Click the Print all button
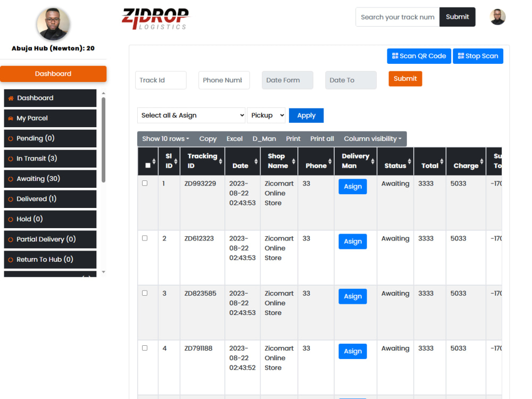This screenshot has height=399, width=532. [x=322, y=139]
